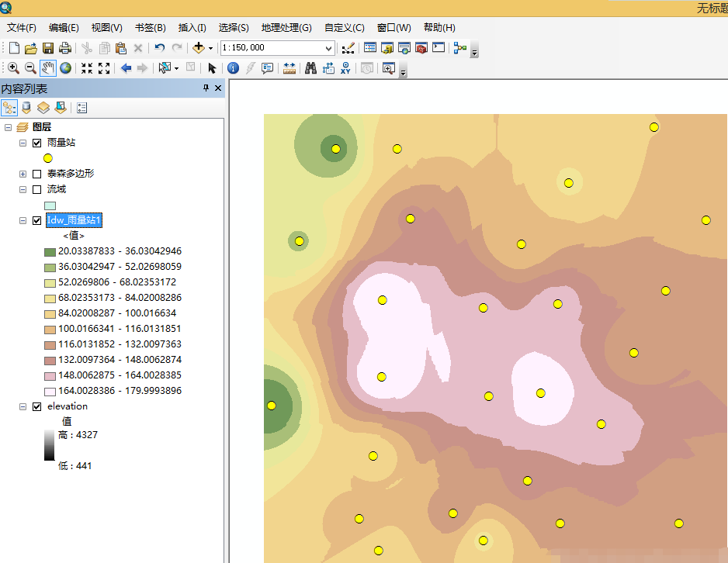Turn on the 流域 layer checkbox

tap(36, 189)
